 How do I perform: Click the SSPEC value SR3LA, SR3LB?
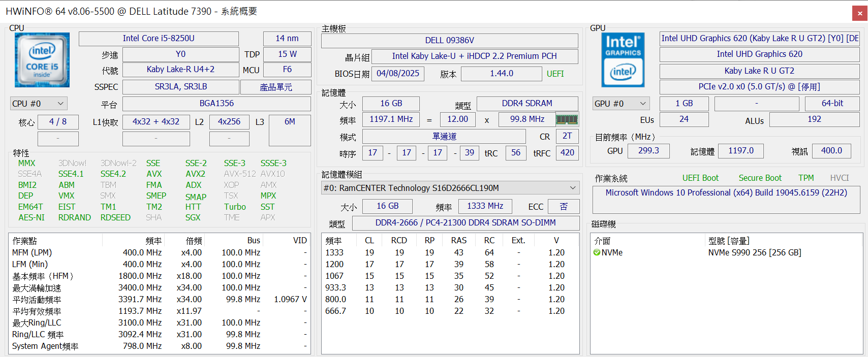181,87
